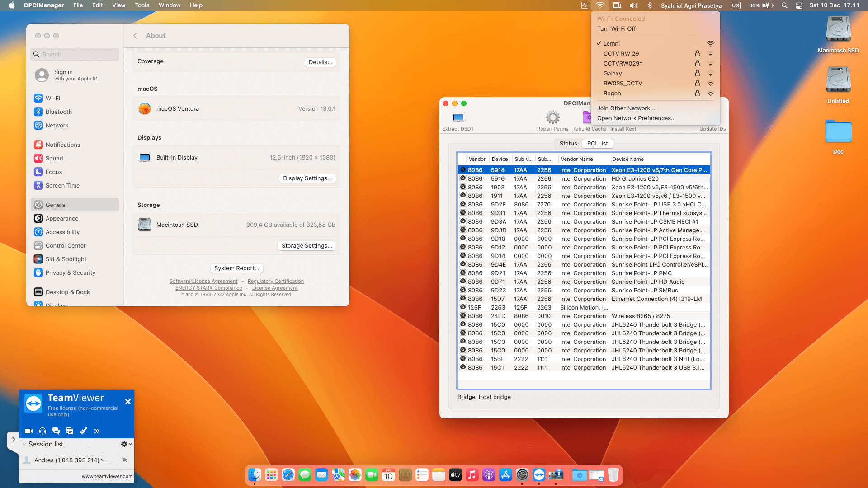Viewport: 868px width, 488px height.
Task: Collapse the Session list expander
Action: [x=24, y=444]
